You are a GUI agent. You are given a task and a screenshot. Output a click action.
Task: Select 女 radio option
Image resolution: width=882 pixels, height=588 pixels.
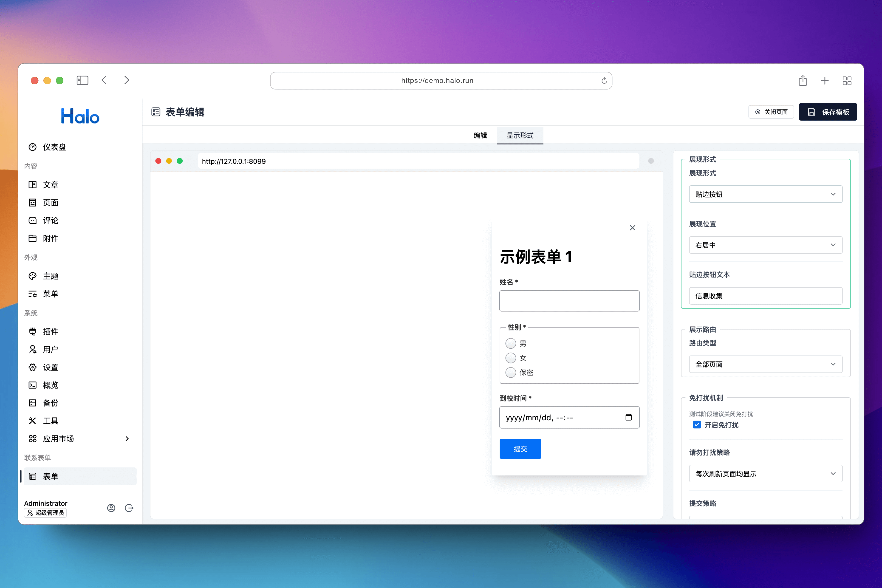pyautogui.click(x=511, y=358)
